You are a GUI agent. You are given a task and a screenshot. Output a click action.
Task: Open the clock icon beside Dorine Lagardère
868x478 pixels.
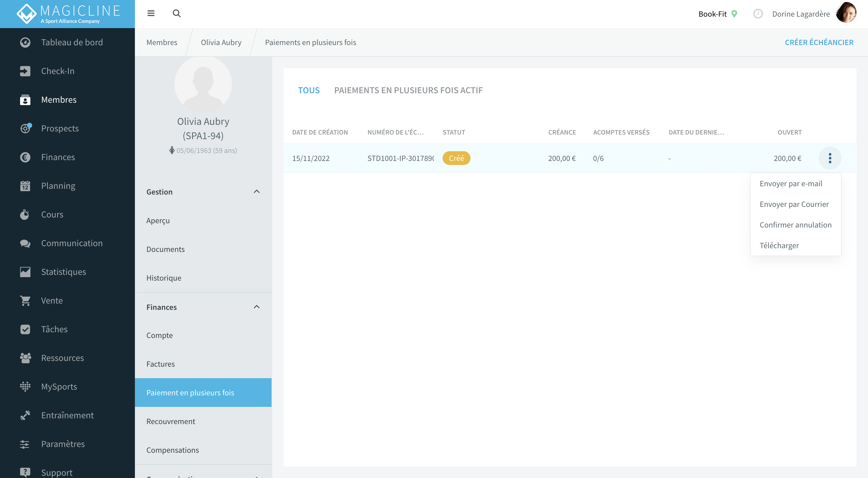coord(758,14)
